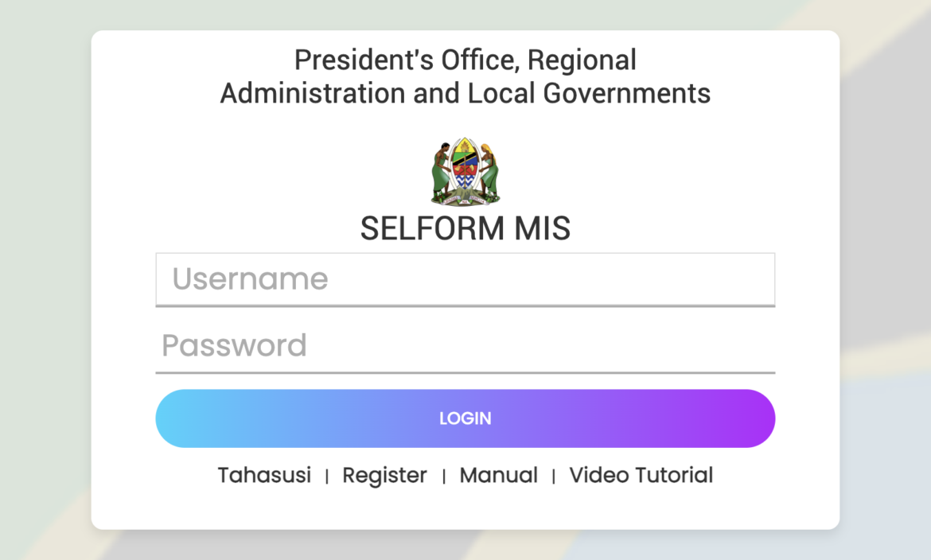Click Video Tutorial to watch guides

click(641, 475)
